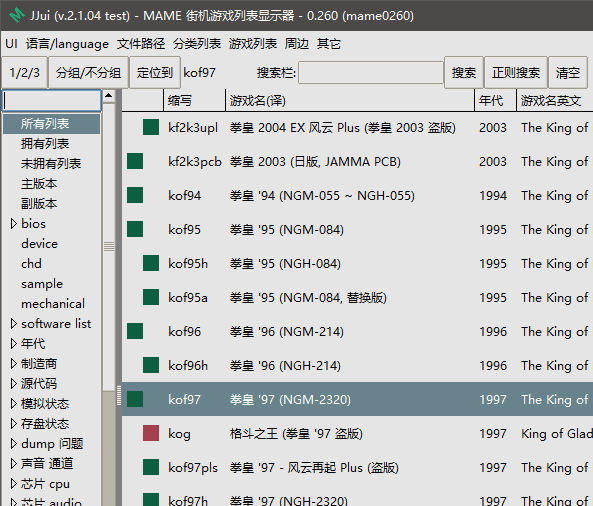Click green status icon for kof95h

tap(151, 263)
